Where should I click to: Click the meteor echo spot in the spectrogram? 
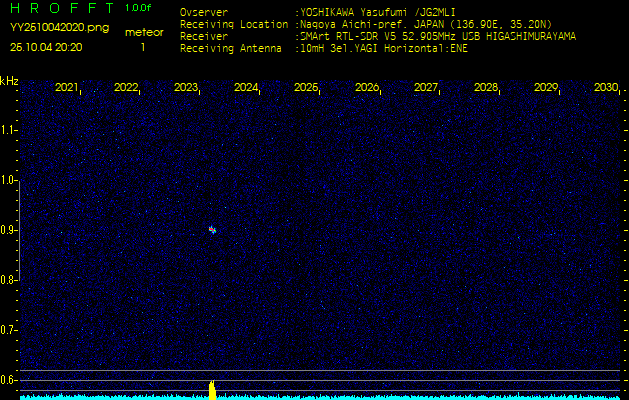(x=212, y=230)
